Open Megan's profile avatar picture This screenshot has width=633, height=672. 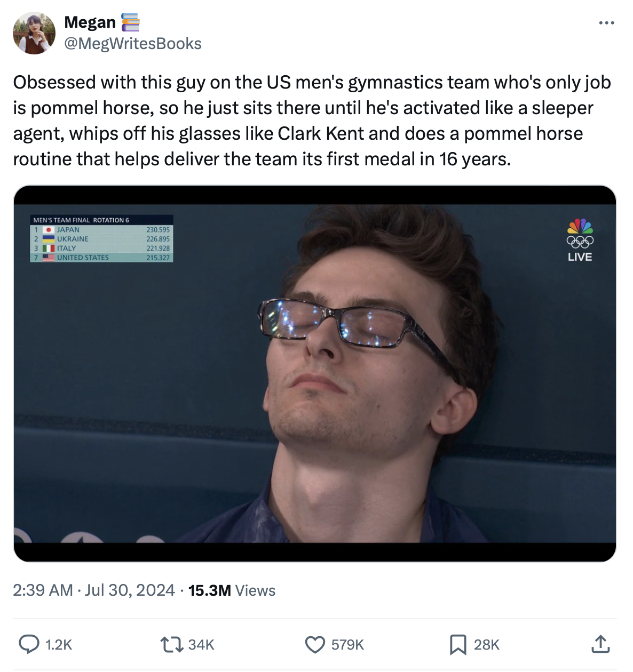coord(34,33)
